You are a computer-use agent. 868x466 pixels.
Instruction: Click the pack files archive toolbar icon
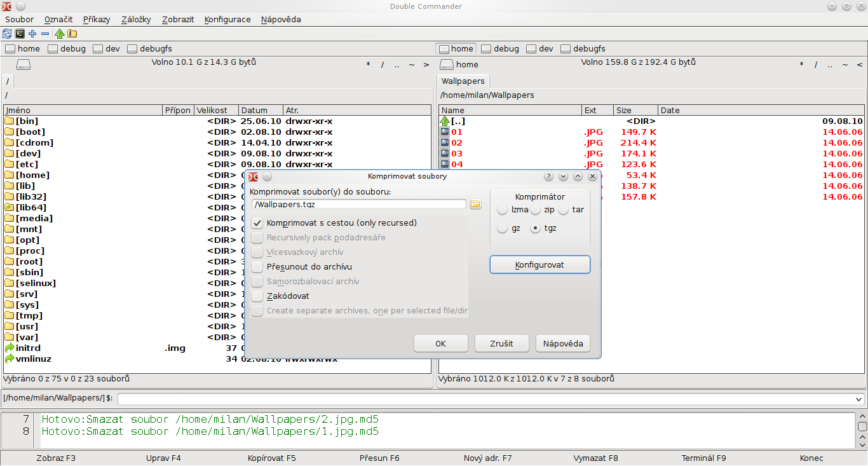tap(72, 34)
